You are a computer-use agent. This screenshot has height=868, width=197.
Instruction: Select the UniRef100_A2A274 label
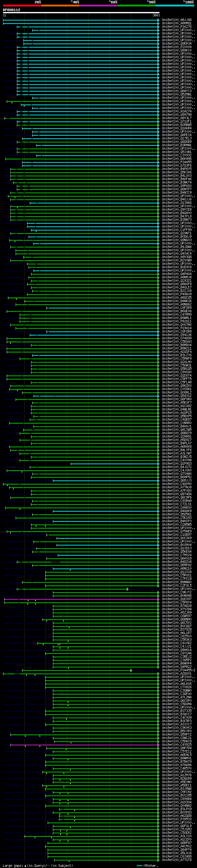pos(176,111)
